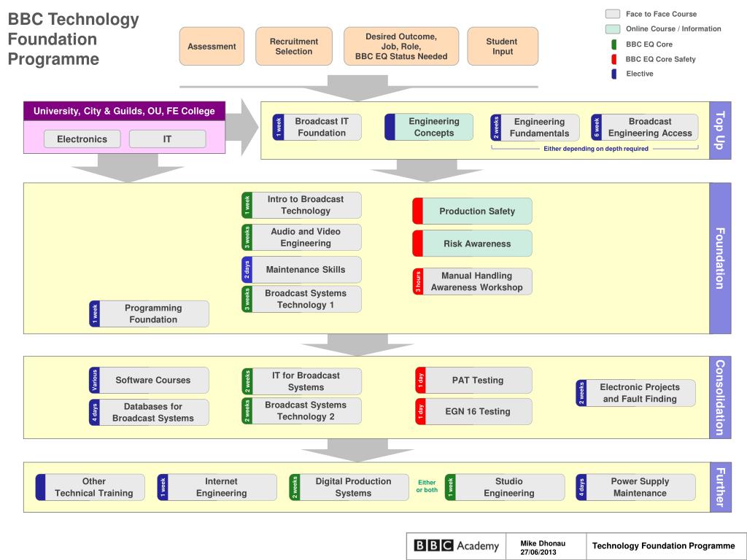
Task: Select the IT box under University header
Action: tap(167, 139)
